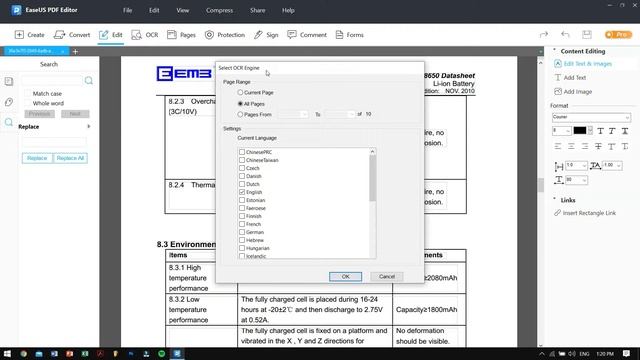640x360 pixels.
Task: Open Compress menu
Action: tap(219, 10)
